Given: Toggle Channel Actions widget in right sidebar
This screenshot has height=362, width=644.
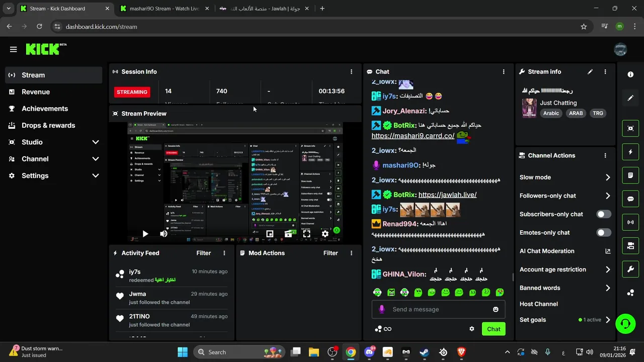Looking at the screenshot, I should point(630,246).
